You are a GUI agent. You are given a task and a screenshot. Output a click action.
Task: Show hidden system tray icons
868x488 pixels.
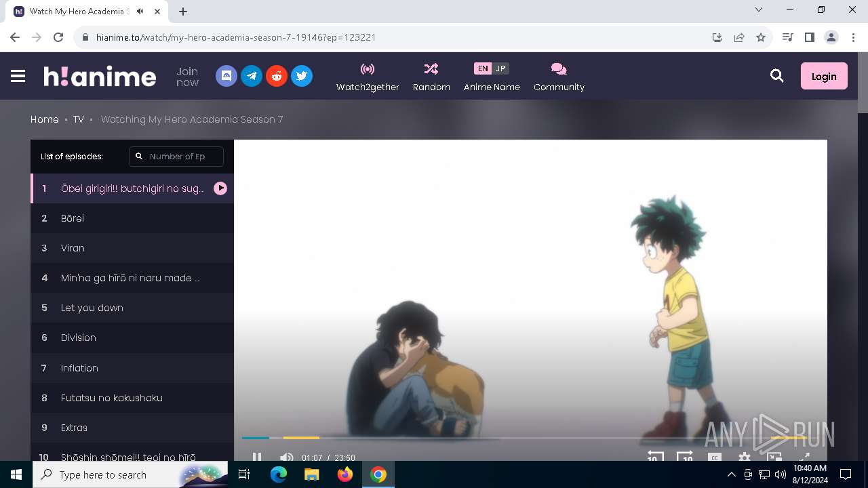click(x=731, y=474)
